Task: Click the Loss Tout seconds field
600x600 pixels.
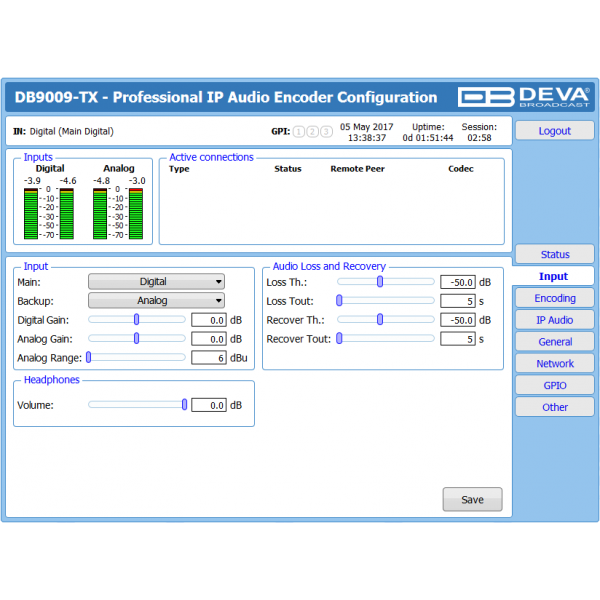Action: (x=458, y=301)
